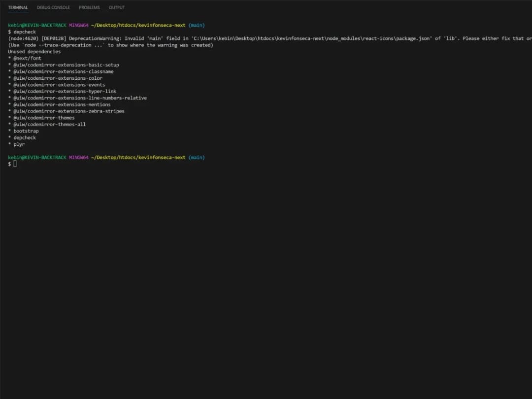
Task: Click the terminal cursor input area
Action: [15, 164]
